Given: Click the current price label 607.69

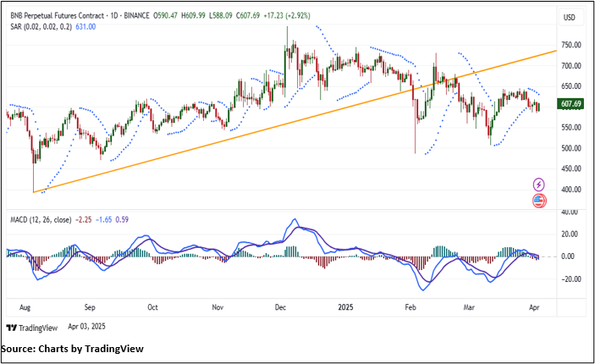Looking at the screenshot, I should point(570,104).
